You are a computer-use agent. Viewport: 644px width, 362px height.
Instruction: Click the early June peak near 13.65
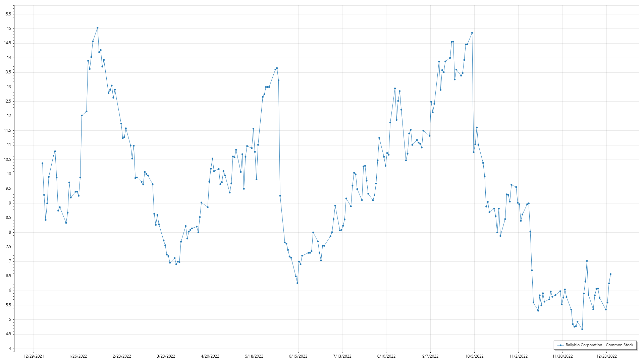tap(277, 68)
